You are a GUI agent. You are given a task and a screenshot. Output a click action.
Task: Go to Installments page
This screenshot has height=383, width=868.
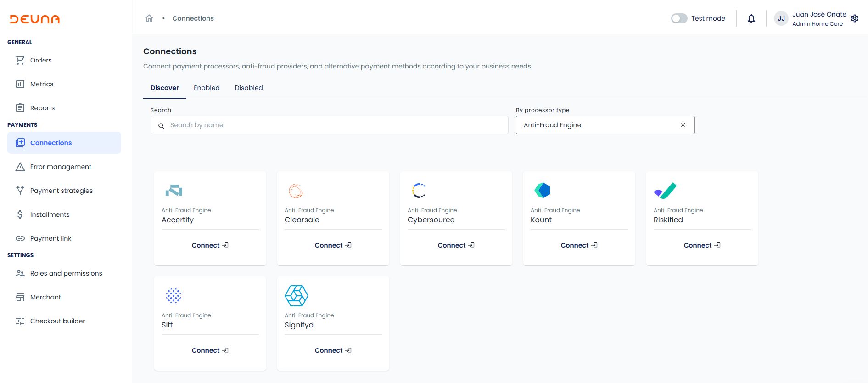[64, 214]
